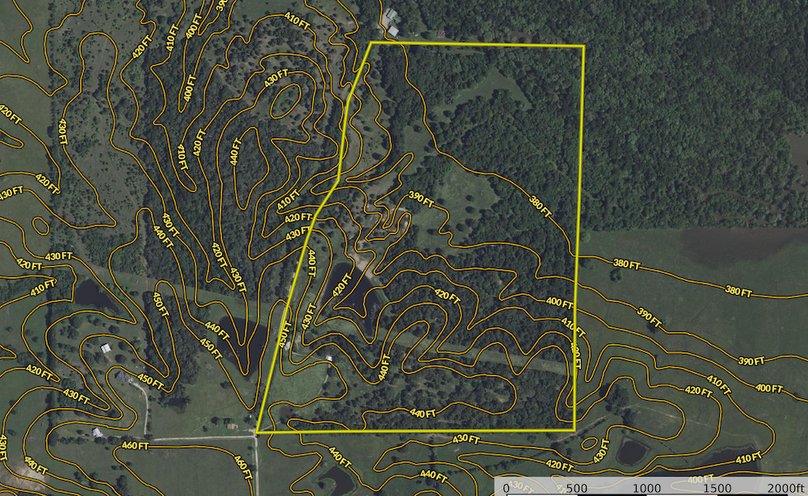Click the 500 label on the scale bar
The image size is (808, 496).
(577, 488)
